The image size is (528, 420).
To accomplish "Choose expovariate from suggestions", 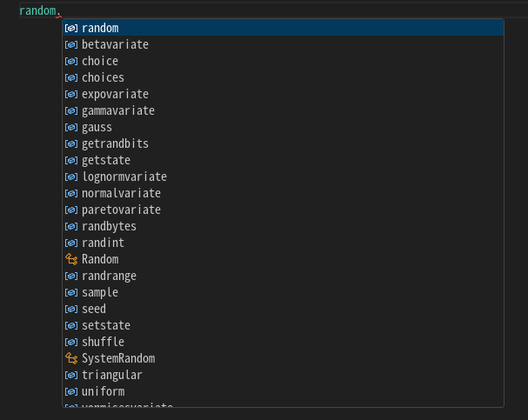I will pos(115,94).
